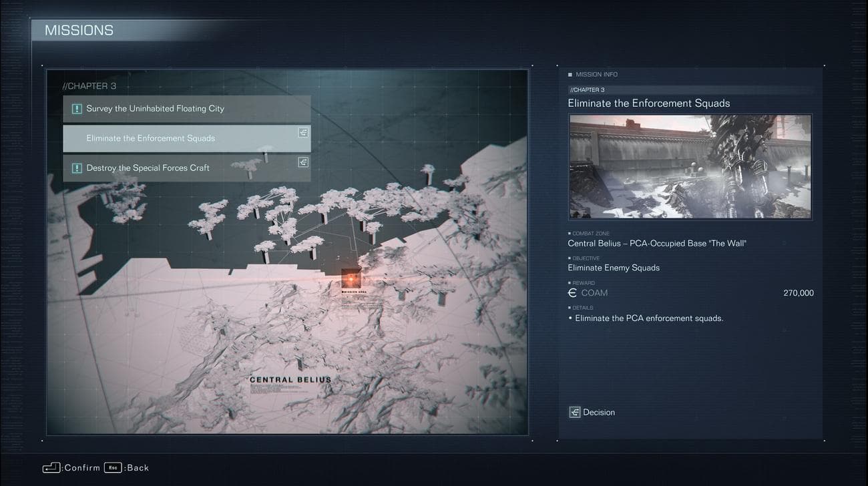This screenshot has height=486, width=868.
Task: Select Survey the Uninhabited Floating City mission
Action: pyautogui.click(x=187, y=109)
